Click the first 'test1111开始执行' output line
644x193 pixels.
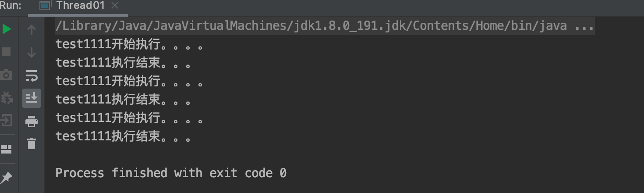129,44
